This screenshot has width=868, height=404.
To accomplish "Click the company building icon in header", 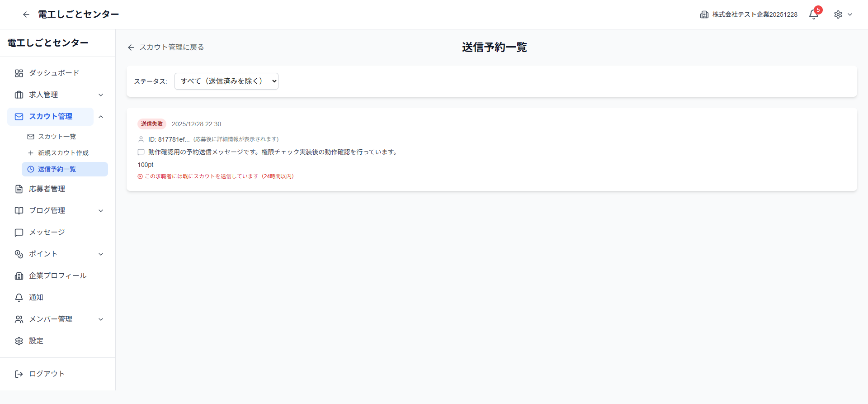I will coord(704,14).
